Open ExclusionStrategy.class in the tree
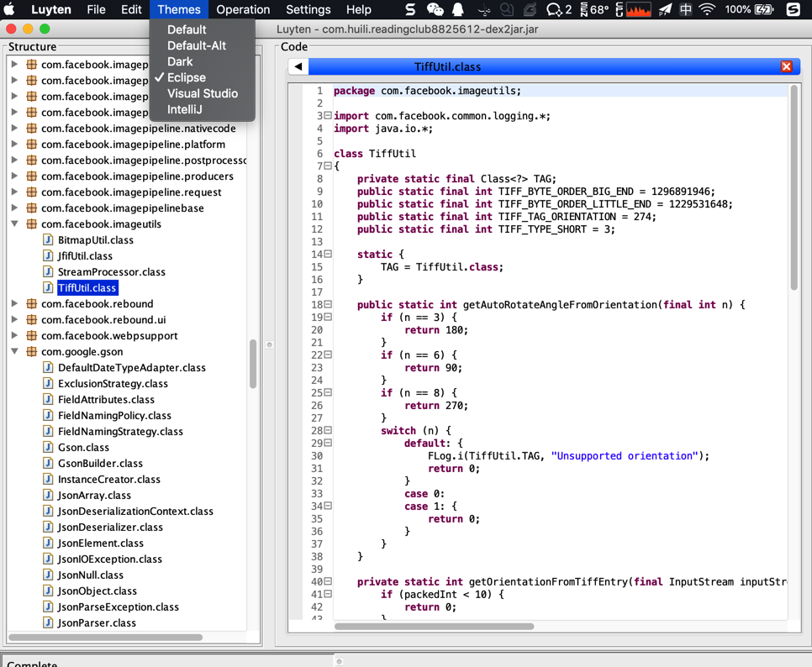The height and width of the screenshot is (667, 812). [x=113, y=383]
